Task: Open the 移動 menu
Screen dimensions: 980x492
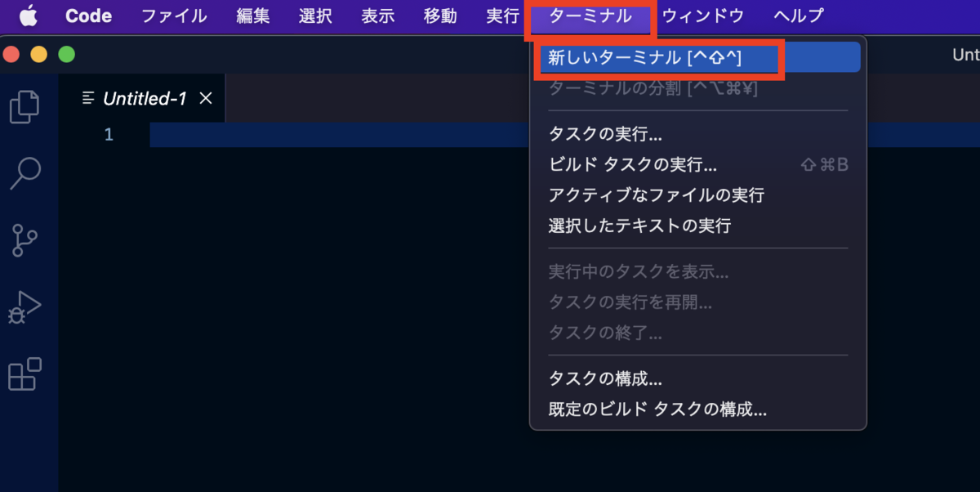Action: pyautogui.click(x=440, y=16)
